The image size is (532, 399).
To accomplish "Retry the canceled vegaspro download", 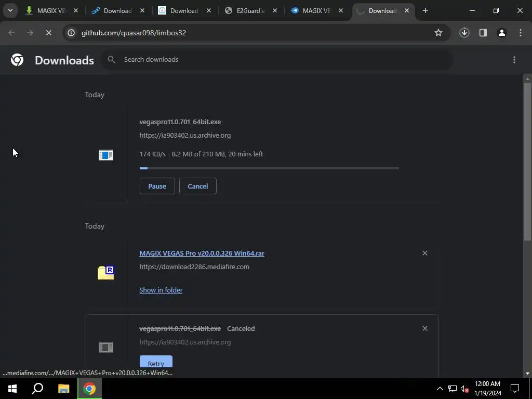I will click(x=156, y=362).
